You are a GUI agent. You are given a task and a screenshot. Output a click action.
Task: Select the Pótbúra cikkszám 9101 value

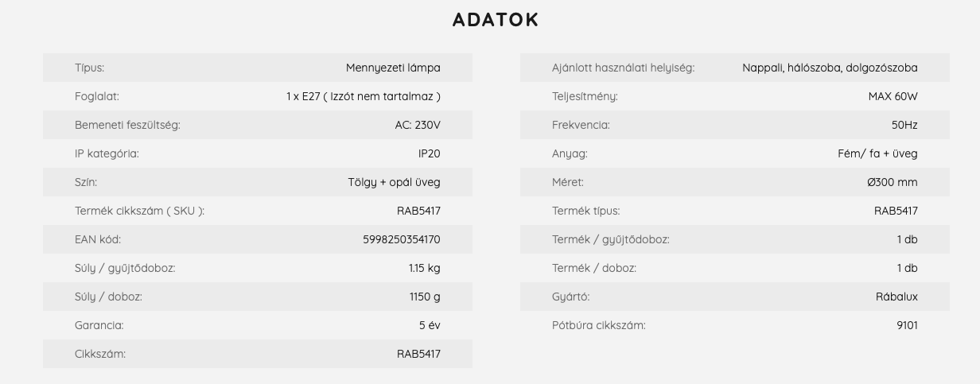tap(907, 325)
